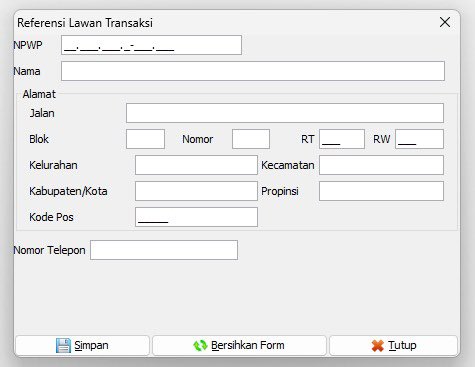
Task: Click the Simpan button label
Action: [x=91, y=345]
